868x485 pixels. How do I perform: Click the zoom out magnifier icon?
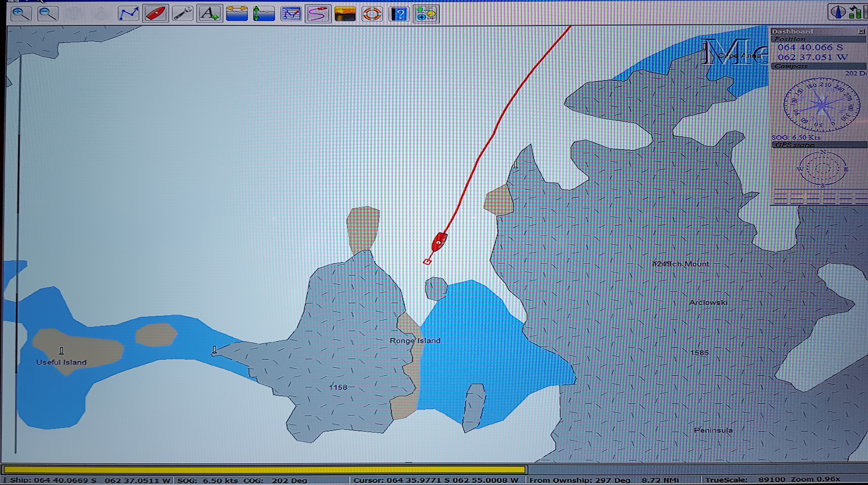click(x=47, y=14)
